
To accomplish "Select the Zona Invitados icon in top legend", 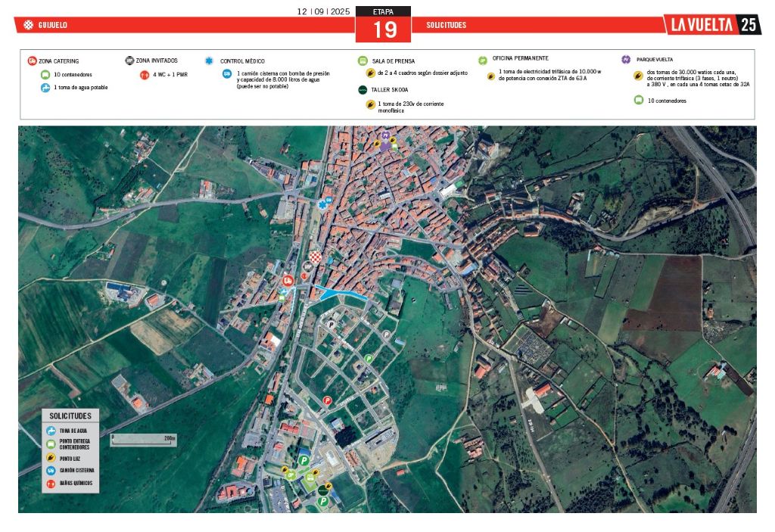I will (129, 61).
